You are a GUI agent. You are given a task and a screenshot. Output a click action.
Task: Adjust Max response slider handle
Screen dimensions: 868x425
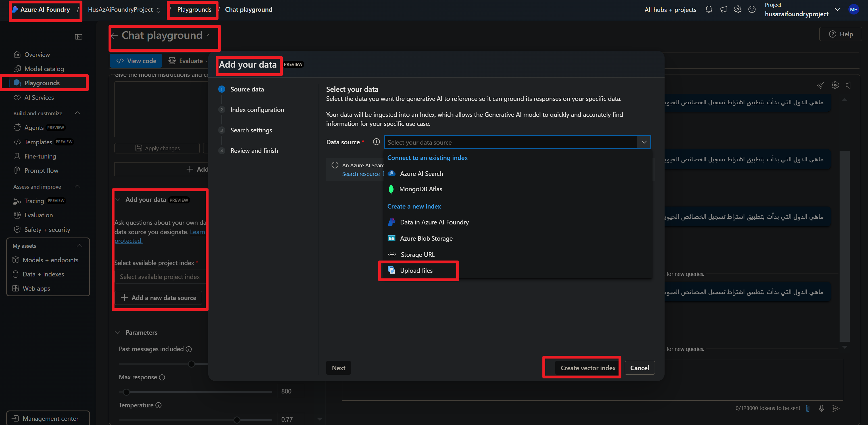click(126, 392)
